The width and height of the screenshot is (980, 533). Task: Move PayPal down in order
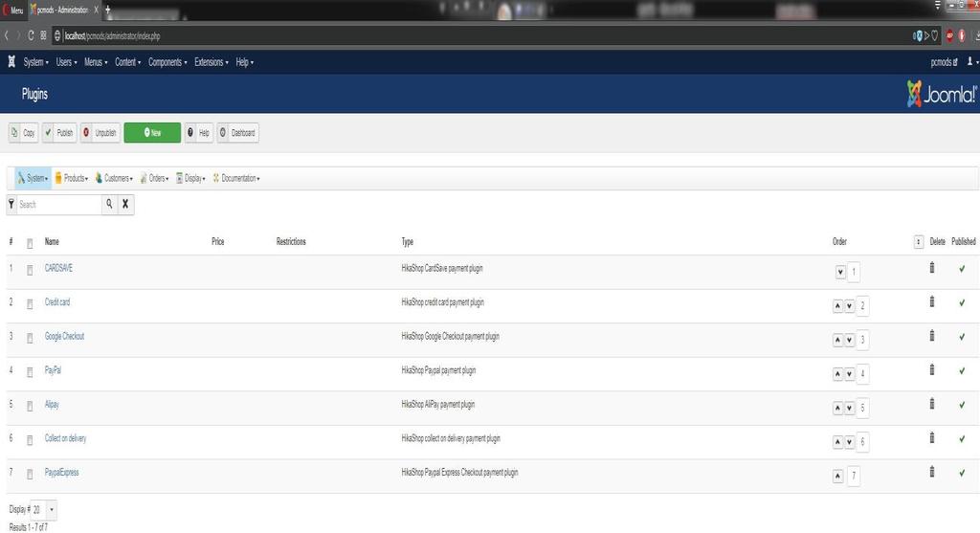(x=850, y=374)
